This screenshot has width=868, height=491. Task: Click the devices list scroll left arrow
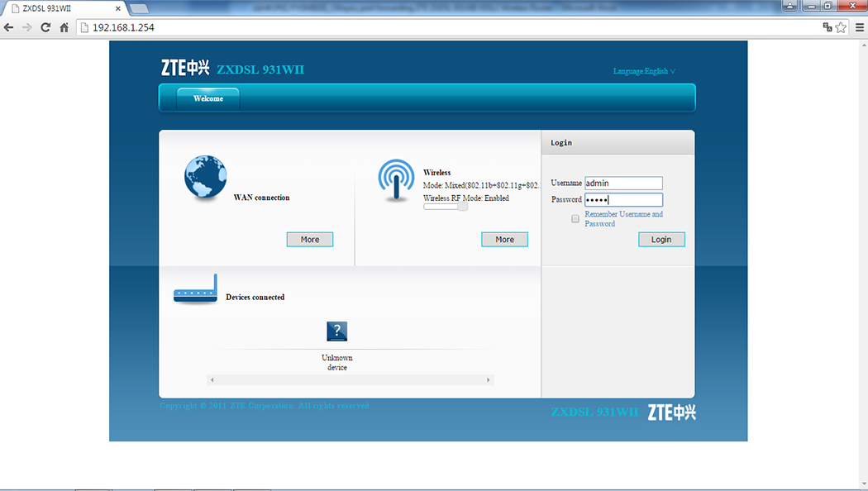pyautogui.click(x=212, y=379)
